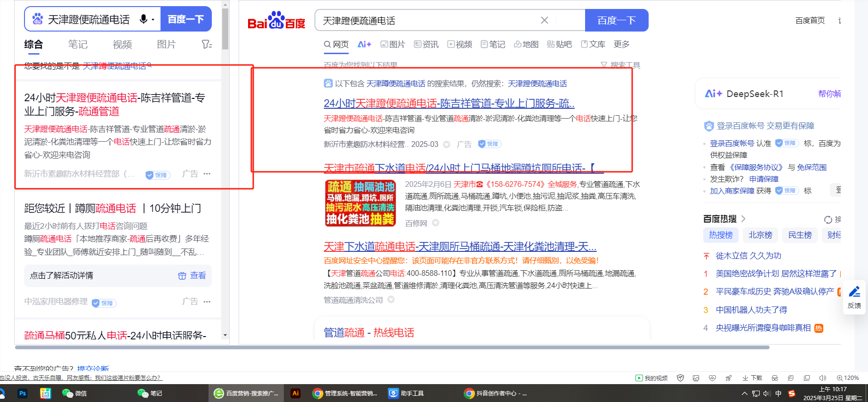Switch to the 笔记 tab in left panel
868x402 pixels.
click(x=78, y=44)
